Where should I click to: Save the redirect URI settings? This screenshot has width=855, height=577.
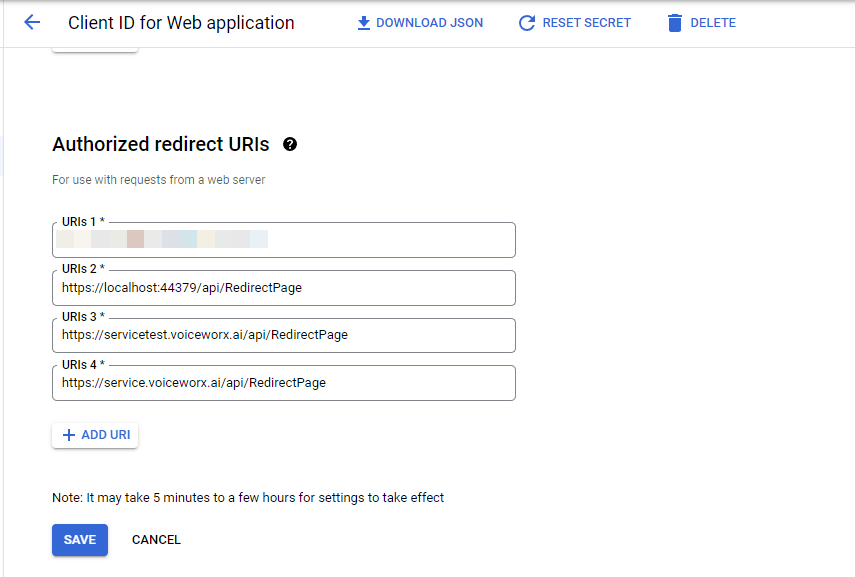tap(79, 540)
